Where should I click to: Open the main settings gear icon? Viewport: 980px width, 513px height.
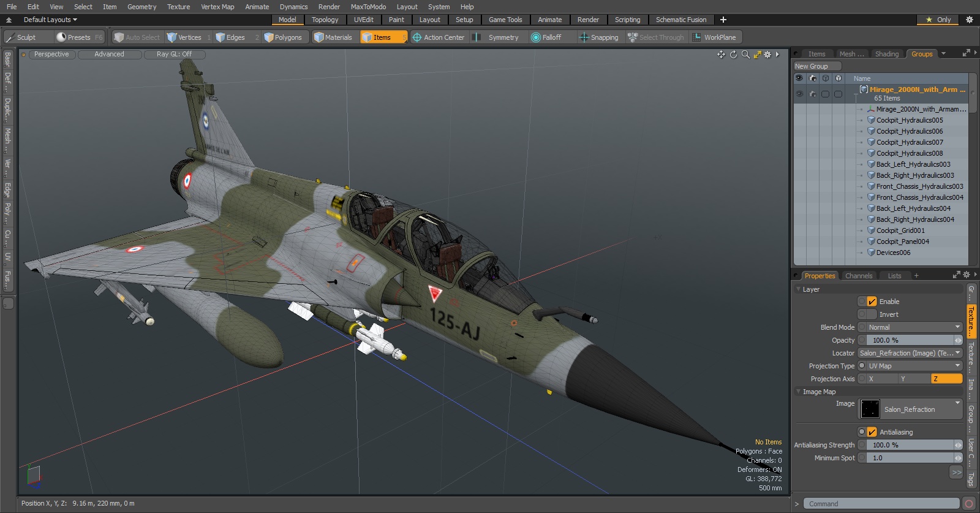click(970, 20)
